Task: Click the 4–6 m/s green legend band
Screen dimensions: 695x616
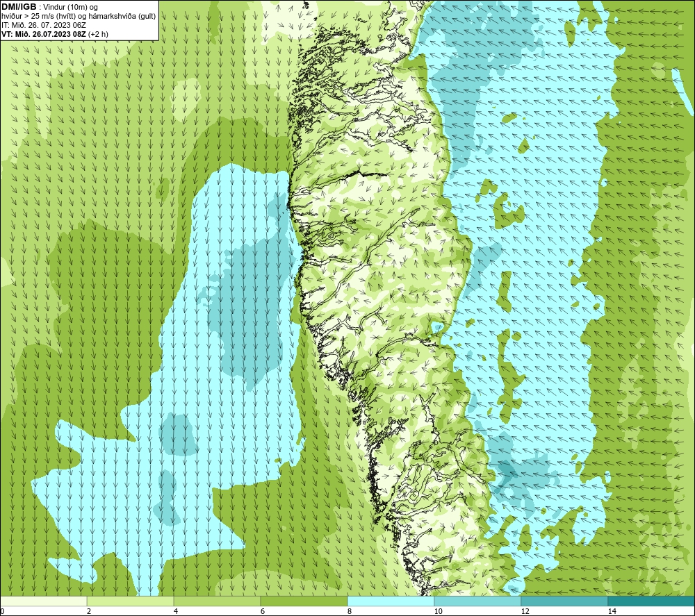Action: pyautogui.click(x=217, y=601)
